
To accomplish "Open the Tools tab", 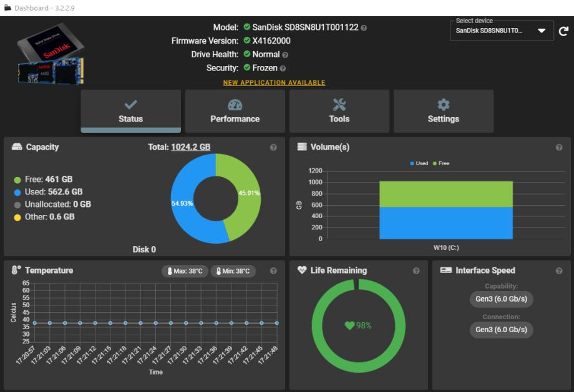I will pos(339,112).
